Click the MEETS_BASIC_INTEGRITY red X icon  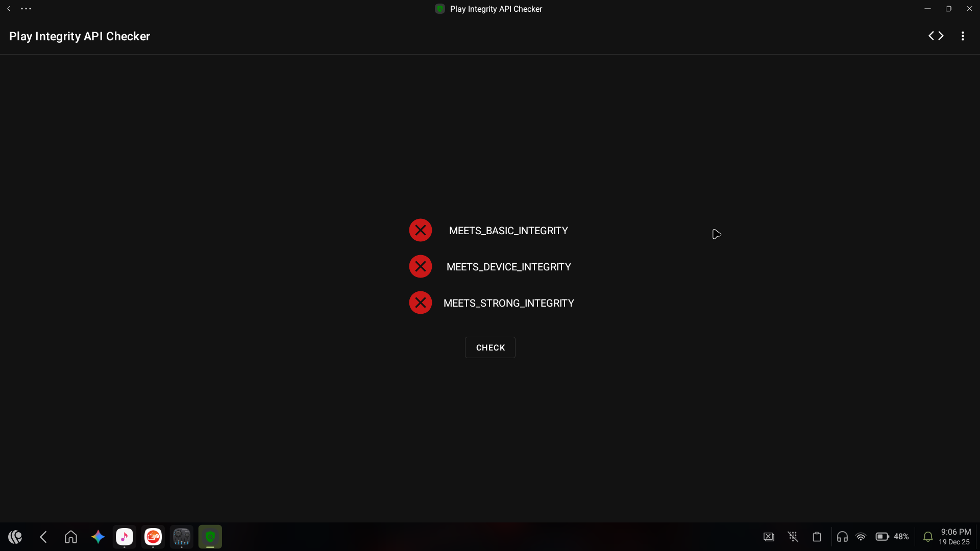point(421,231)
